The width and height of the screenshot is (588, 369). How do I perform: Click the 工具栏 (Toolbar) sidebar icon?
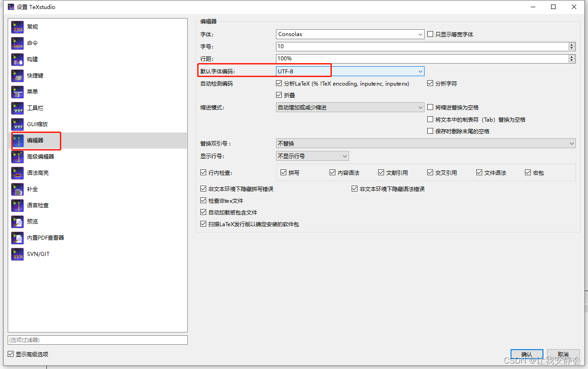click(18, 108)
